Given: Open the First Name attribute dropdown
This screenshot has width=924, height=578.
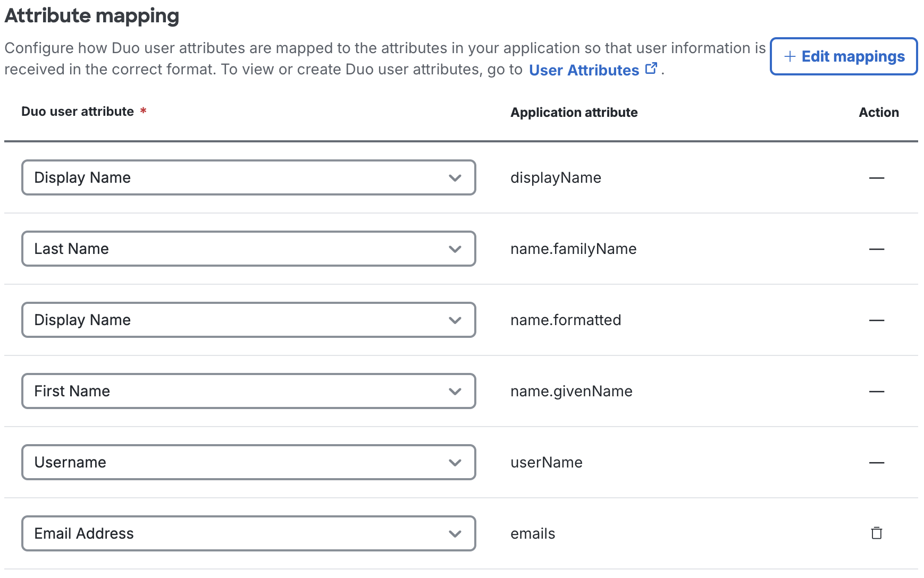Looking at the screenshot, I should click(x=455, y=392).
